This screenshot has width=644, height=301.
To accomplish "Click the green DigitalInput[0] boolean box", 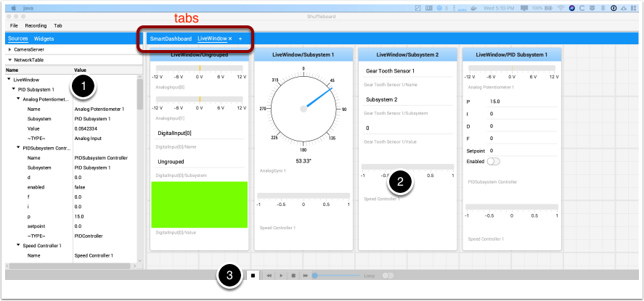I will (199, 204).
